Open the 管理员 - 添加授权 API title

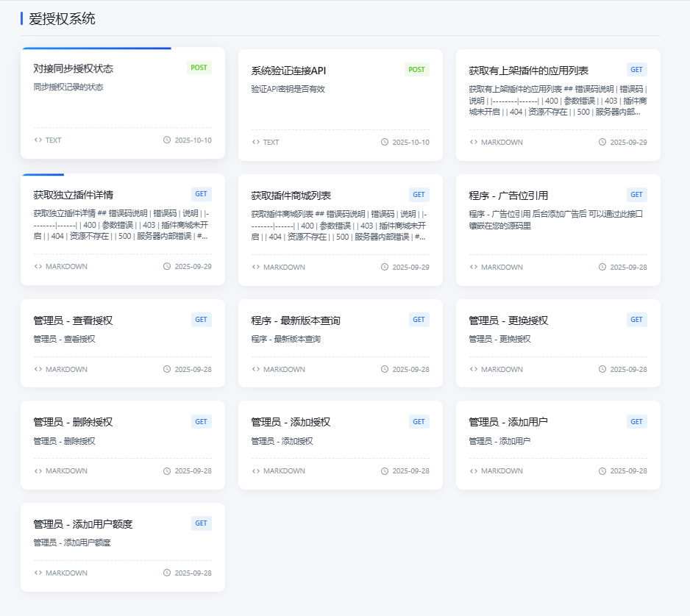pyautogui.click(x=291, y=422)
